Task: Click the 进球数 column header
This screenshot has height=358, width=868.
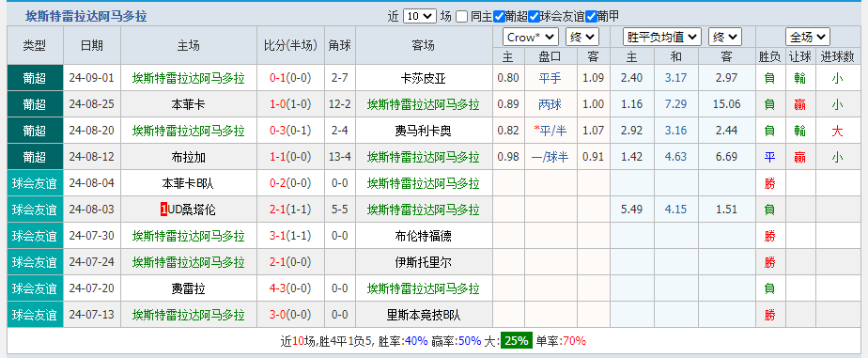Action: [x=837, y=56]
